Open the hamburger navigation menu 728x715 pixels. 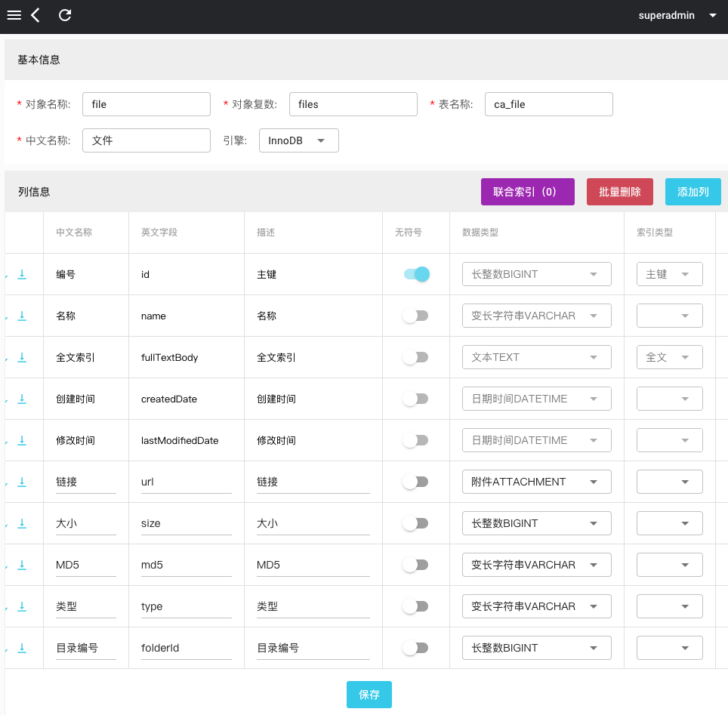coord(14,15)
